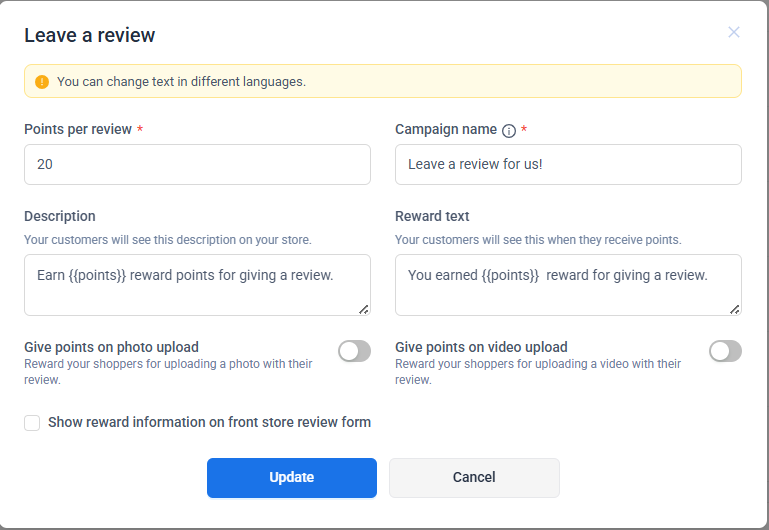Click inside the Reward text box
The image size is (769, 530).
click(568, 285)
